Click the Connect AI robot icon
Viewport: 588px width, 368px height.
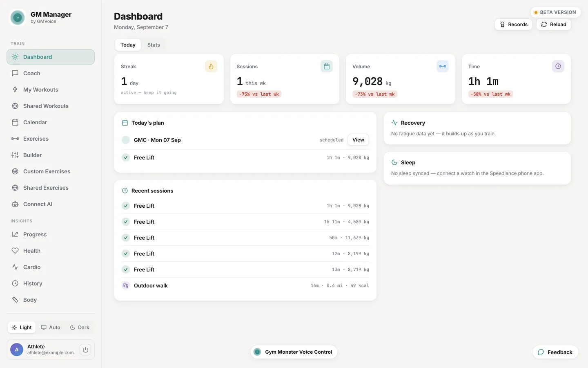[x=15, y=204]
